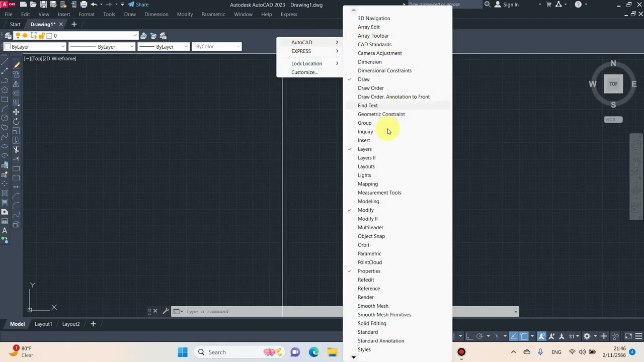Click Make Object's Layer Current icon
644x362 pixels.
144,36
